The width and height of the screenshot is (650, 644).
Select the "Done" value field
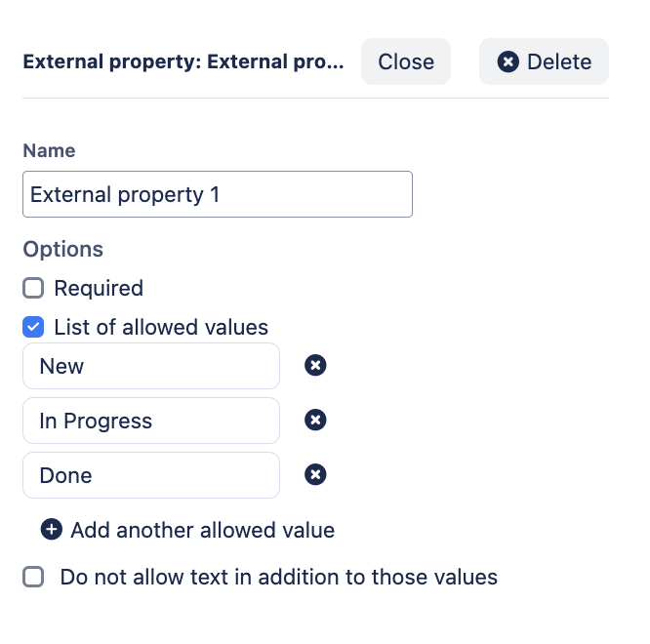pos(151,475)
